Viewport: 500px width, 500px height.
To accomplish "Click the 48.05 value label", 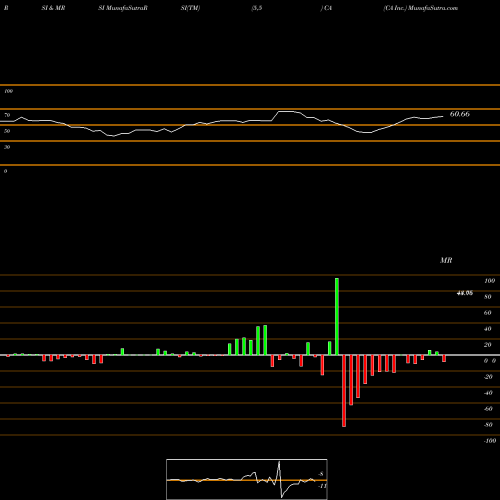I will tap(465, 293).
